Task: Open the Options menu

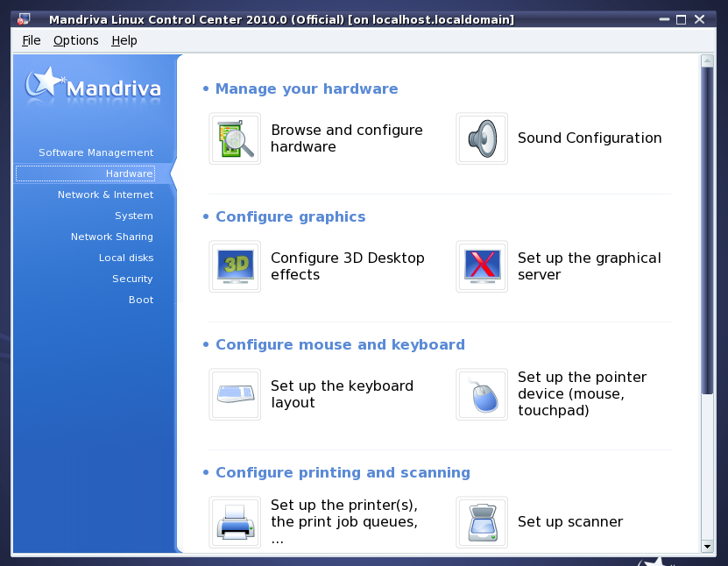Action: [x=75, y=40]
